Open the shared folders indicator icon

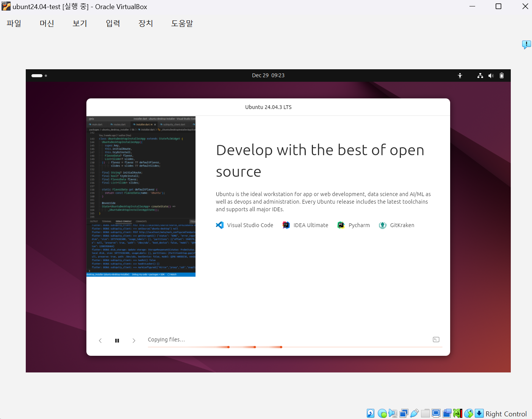tap(425, 413)
